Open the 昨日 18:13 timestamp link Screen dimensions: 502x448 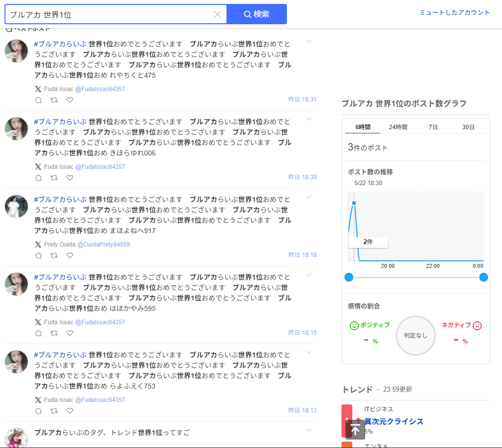302,410
